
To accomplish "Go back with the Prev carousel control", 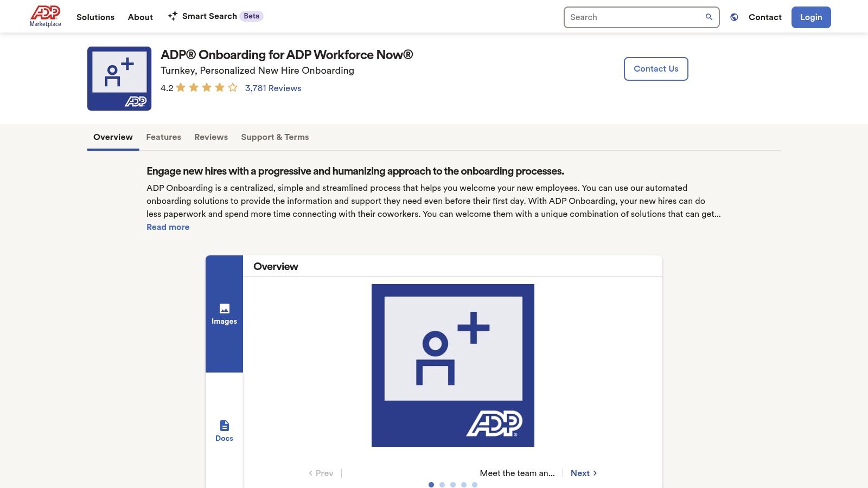I will click(321, 473).
